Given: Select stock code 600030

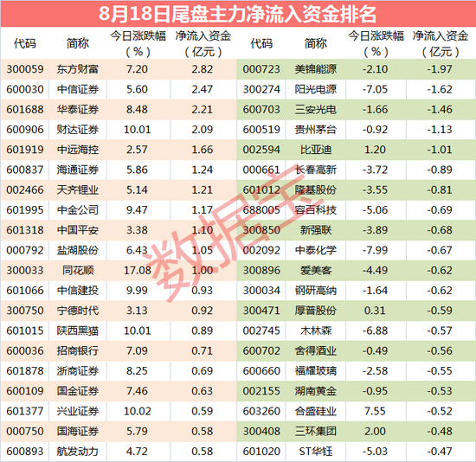Looking at the screenshot, I should (x=25, y=89).
